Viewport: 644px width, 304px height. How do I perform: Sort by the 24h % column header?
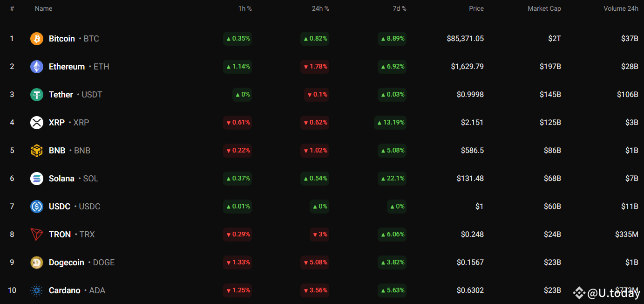(320, 8)
